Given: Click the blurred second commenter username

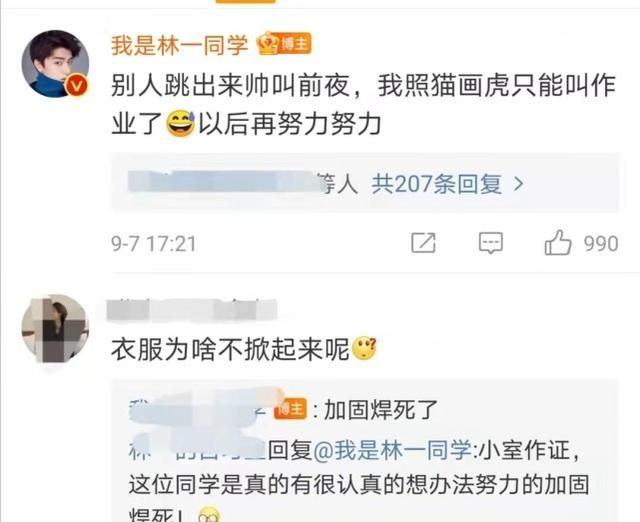Looking at the screenshot, I should point(191,310).
